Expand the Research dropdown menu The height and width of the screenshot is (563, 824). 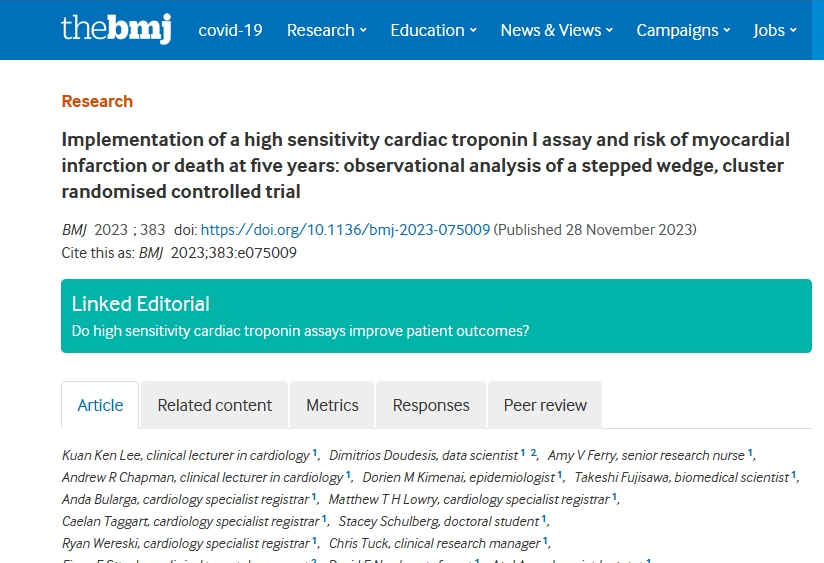(x=326, y=30)
